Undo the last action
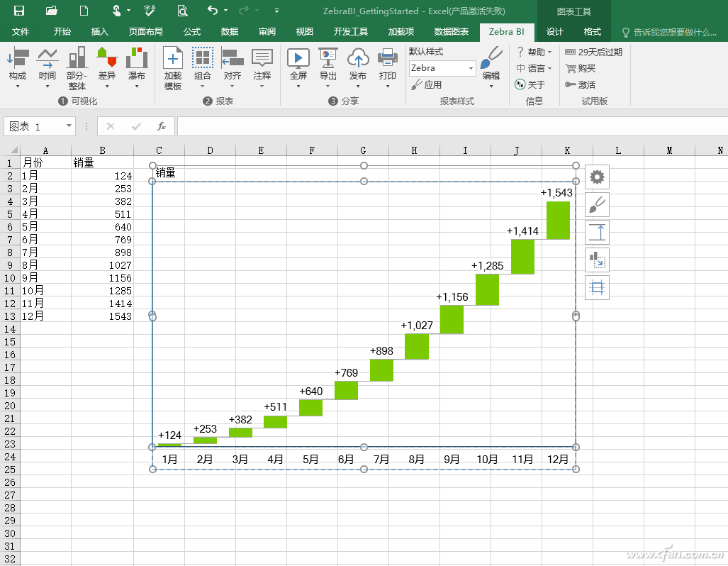The image size is (728, 566). 213,10
